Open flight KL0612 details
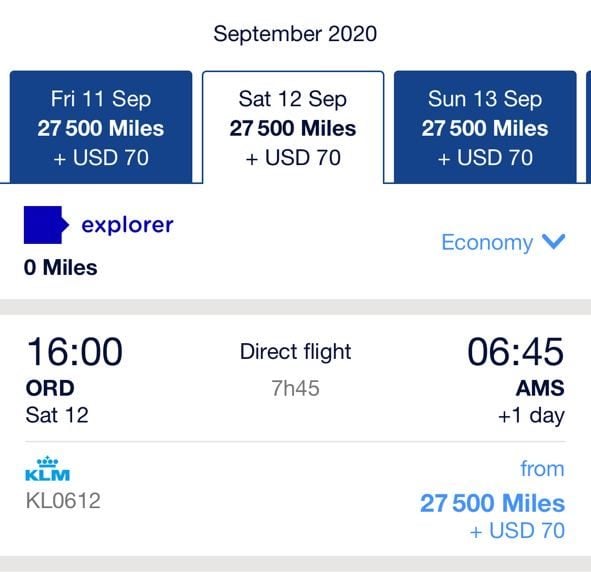 click(x=63, y=500)
